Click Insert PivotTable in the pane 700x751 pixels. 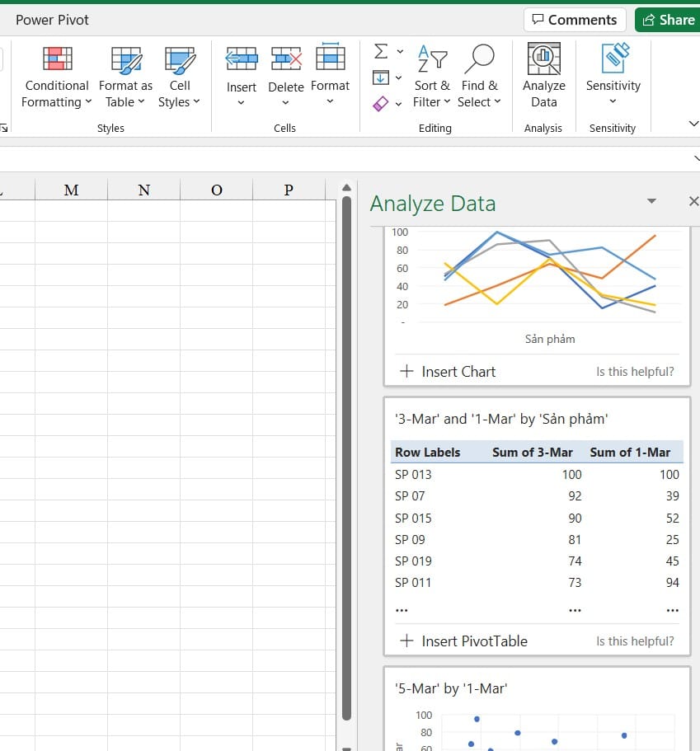463,641
